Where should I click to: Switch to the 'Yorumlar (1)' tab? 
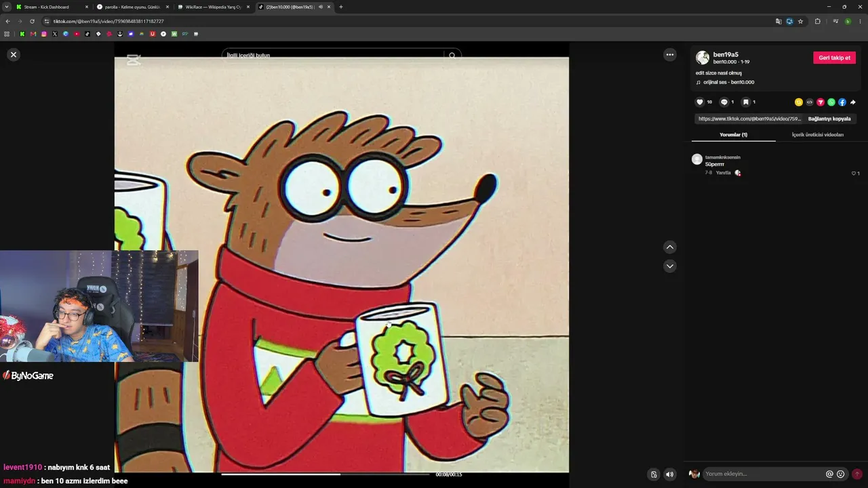coord(733,135)
